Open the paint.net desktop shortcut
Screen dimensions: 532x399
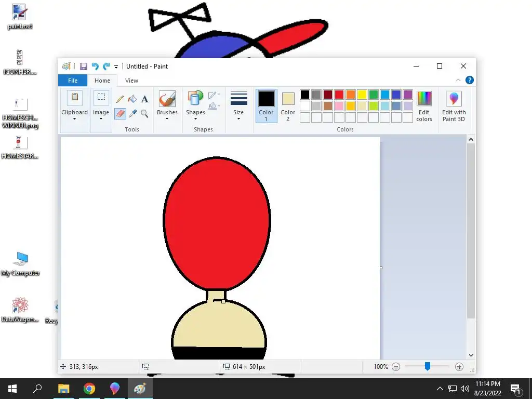point(20,17)
